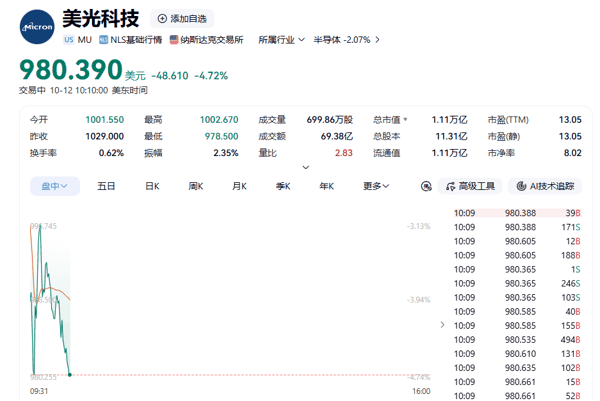This screenshot has width=600, height=401.
Task: Click the US market badge icon
Action: pyautogui.click(x=69, y=40)
